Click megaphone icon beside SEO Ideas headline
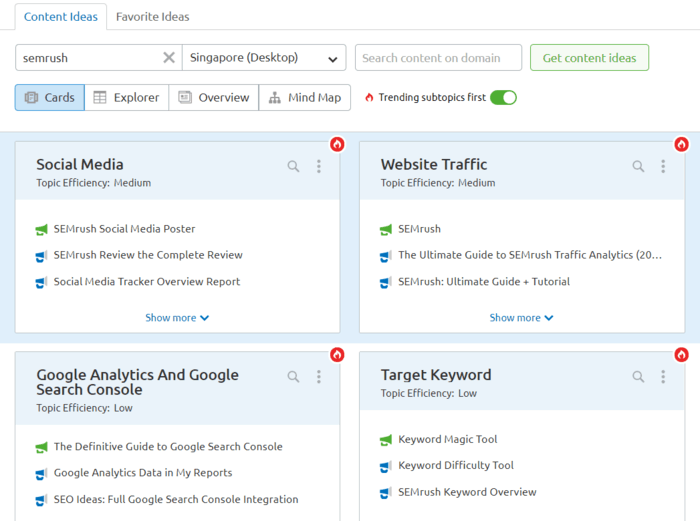This screenshot has width=700, height=521. pos(42,500)
